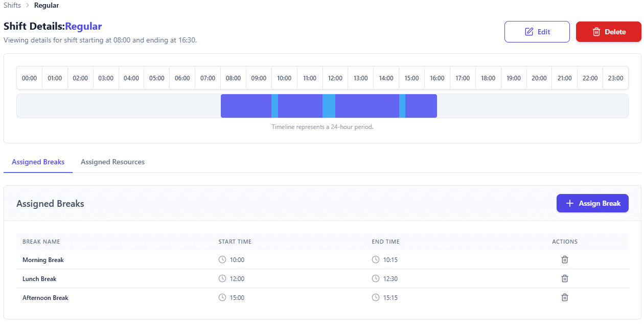
Task: Click the clock icon beside 12:30 end time
Action: point(376,278)
